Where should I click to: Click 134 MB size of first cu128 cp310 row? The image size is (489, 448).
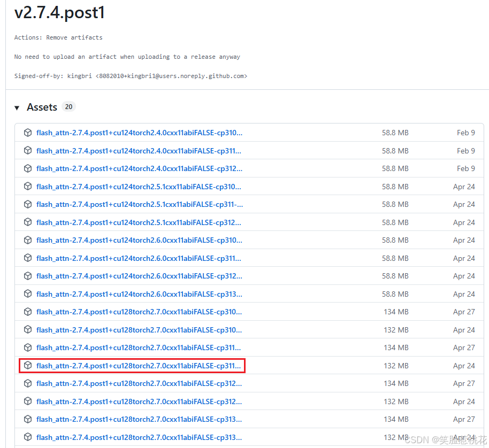396,312
